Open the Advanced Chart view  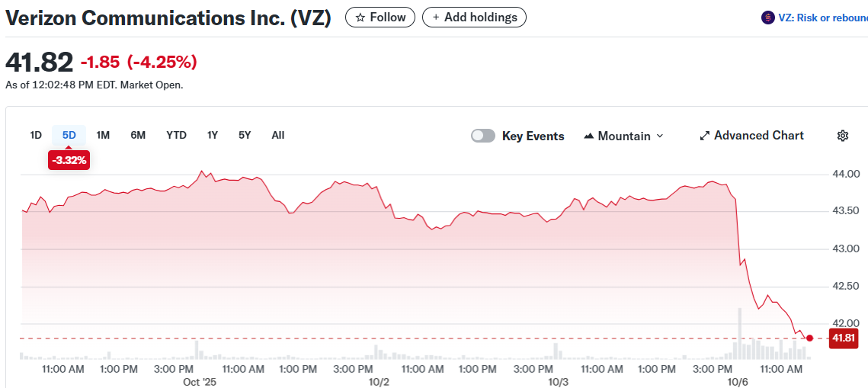pyautogui.click(x=758, y=136)
